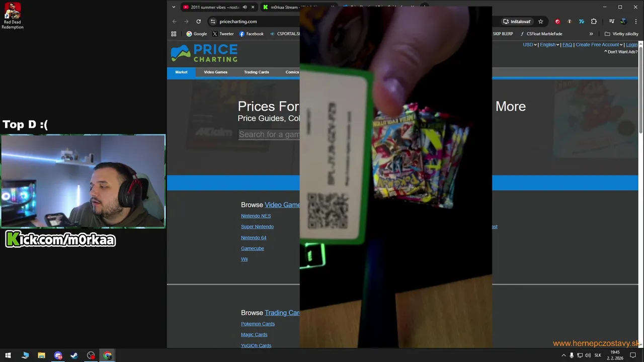Click Login link in header
The image size is (644, 362).
631,45
